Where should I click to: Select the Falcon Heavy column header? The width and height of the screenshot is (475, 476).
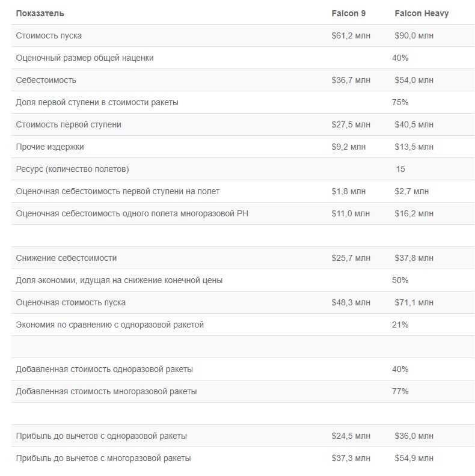click(421, 13)
